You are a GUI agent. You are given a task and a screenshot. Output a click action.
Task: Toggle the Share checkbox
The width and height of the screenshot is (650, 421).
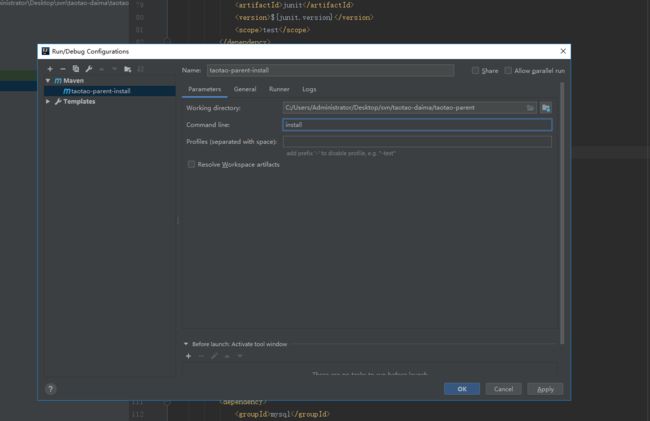click(475, 70)
